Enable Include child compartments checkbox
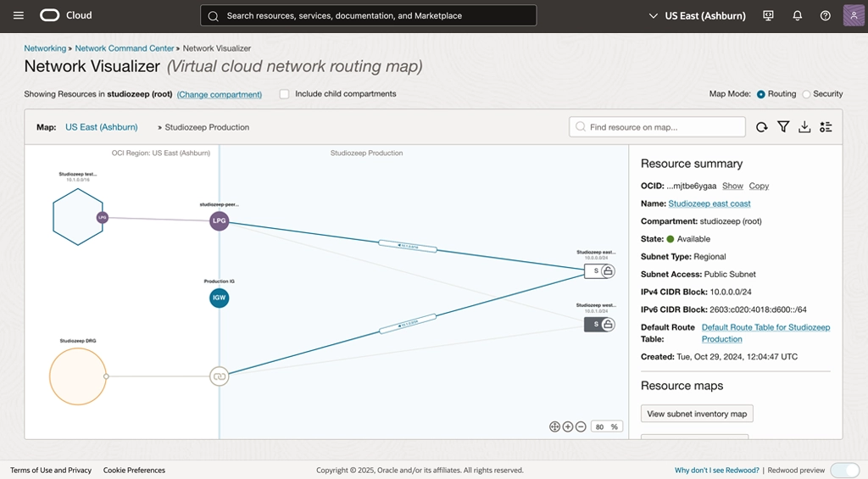 285,94
